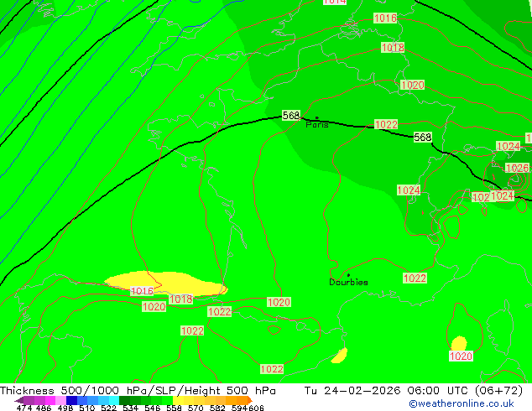Click the Paris city label
This screenshot has width=532, height=411.
[x=317, y=125]
